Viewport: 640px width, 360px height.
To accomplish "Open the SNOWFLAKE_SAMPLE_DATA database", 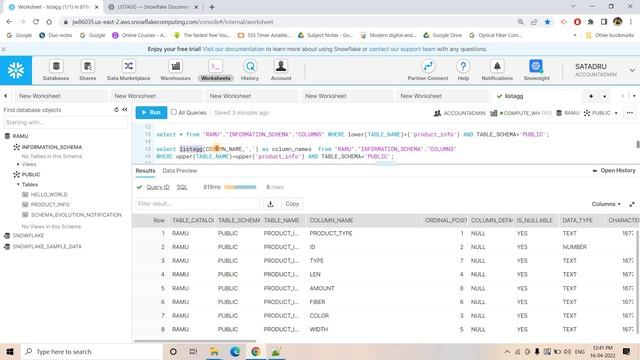I will (x=47, y=247).
